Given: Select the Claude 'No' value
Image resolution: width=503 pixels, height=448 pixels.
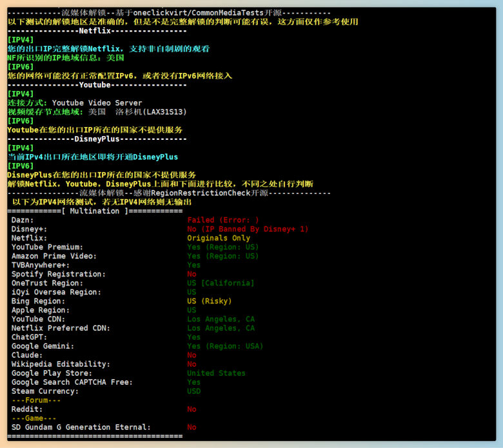Looking at the screenshot, I should coord(192,355).
